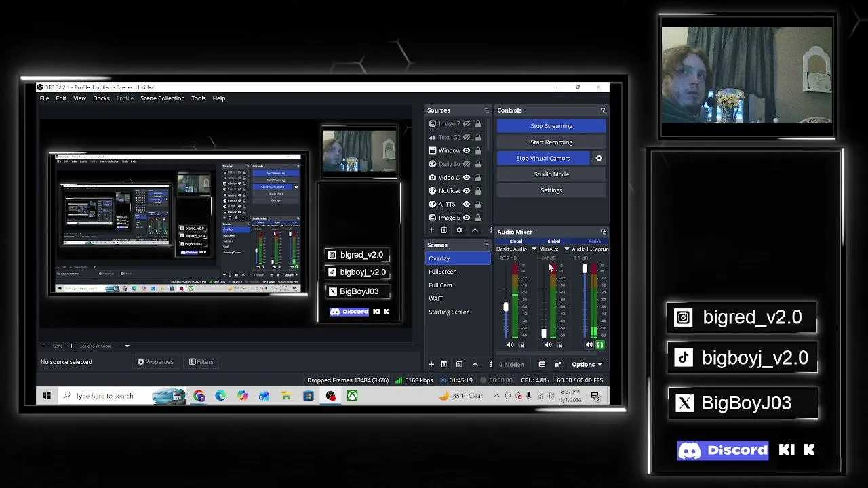
Task: Mute the Mic/Aux speaker icon
Action: coord(549,345)
